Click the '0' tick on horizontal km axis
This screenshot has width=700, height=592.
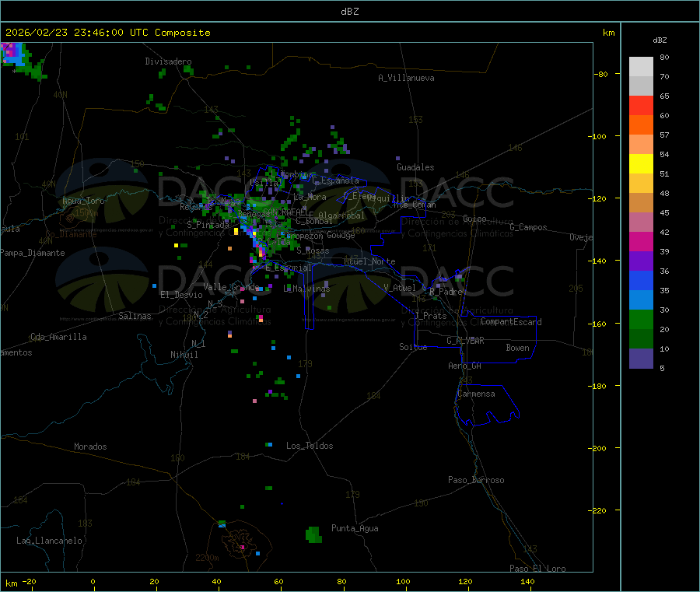pos(93,581)
